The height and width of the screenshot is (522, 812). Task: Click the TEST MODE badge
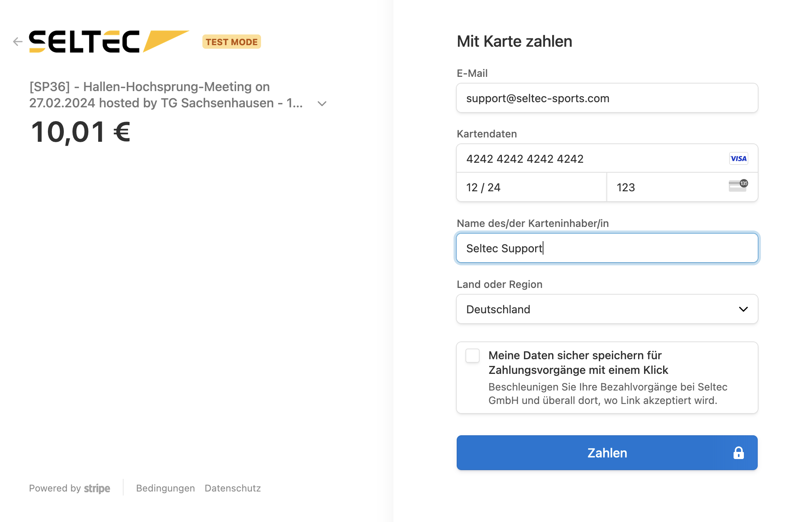click(x=232, y=42)
